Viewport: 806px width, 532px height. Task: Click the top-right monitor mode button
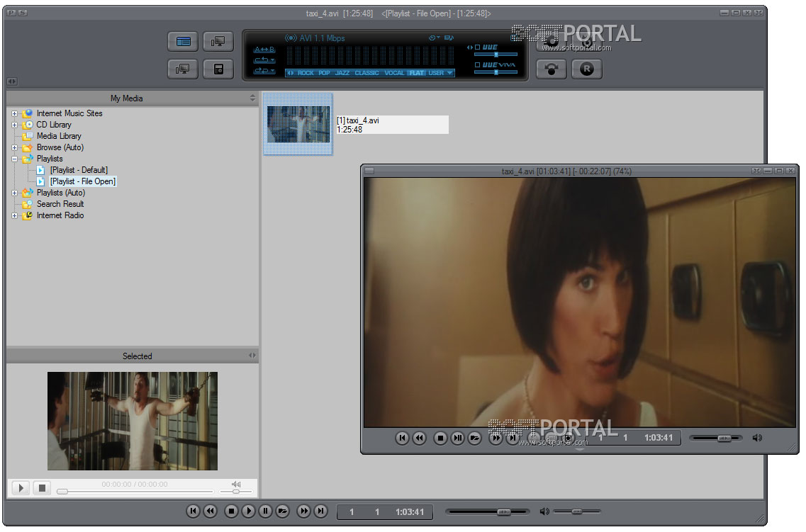click(x=218, y=42)
